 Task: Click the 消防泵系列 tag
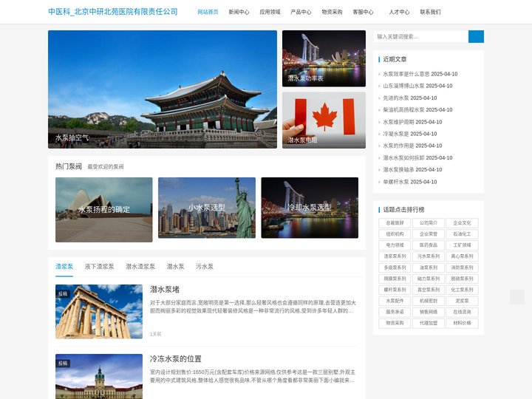(462, 267)
